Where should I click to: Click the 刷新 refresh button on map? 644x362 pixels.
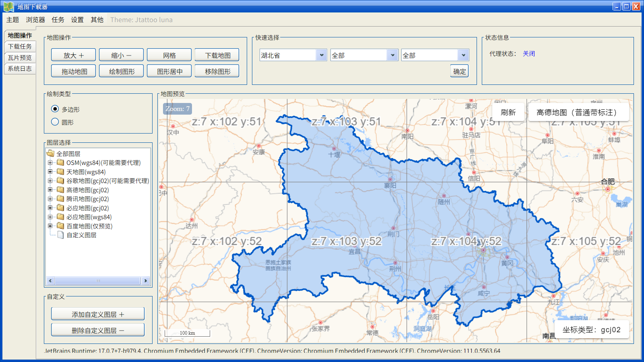508,112
